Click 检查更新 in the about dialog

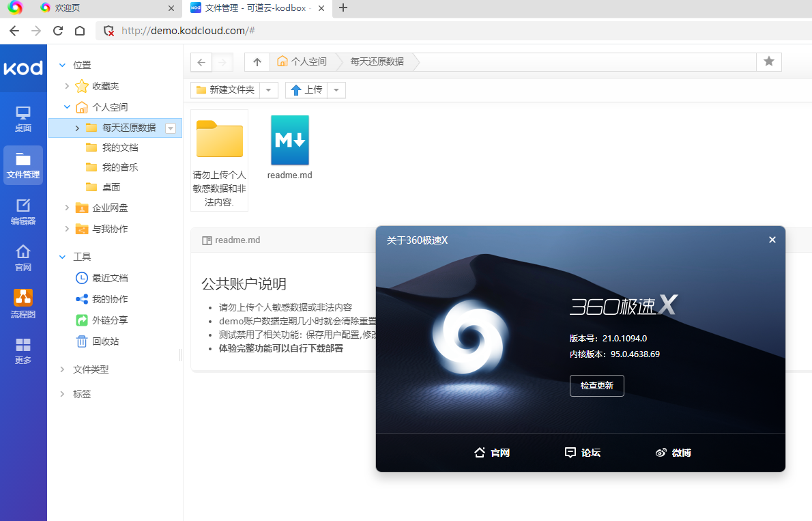597,386
